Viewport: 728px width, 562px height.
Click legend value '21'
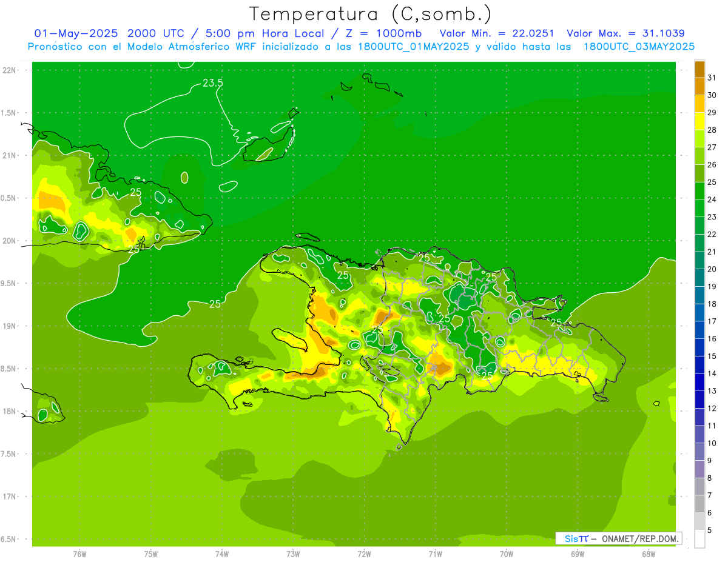[712, 252]
